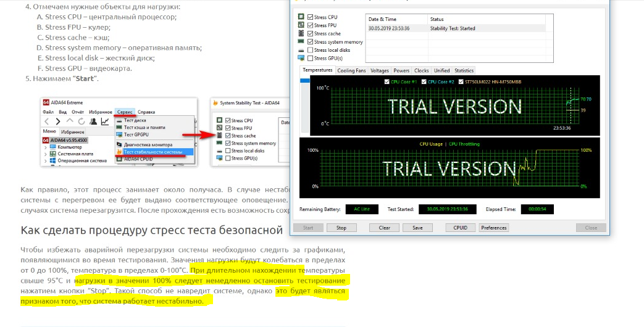Switch to the Voltages tab
644x327 pixels.
click(x=379, y=70)
